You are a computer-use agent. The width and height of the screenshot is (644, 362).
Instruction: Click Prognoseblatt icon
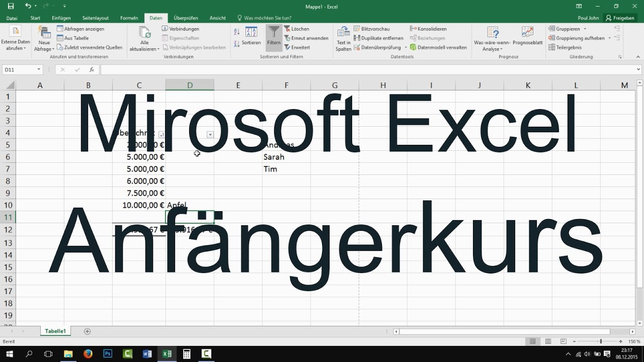527,32
